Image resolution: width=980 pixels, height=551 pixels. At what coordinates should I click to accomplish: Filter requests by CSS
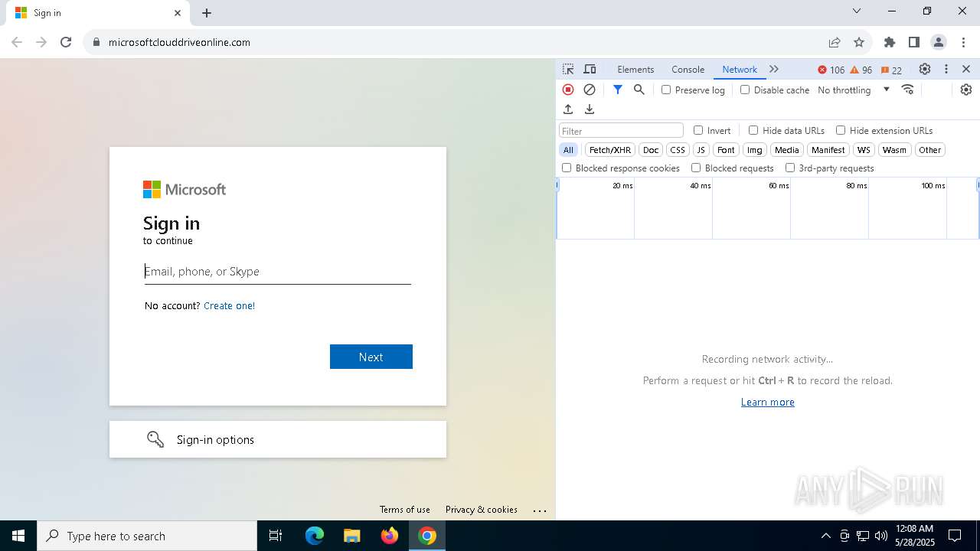click(x=678, y=150)
